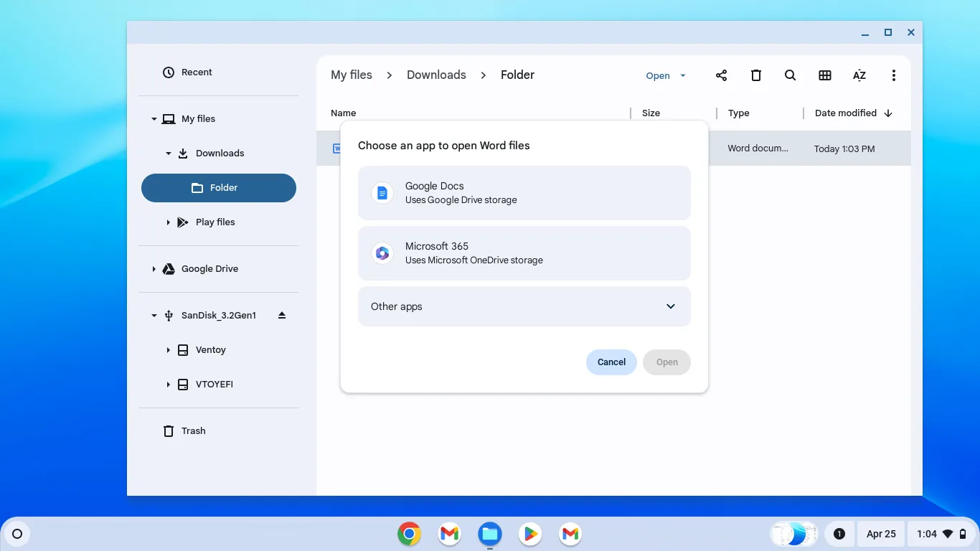Open search with the magnifier icon
This screenshot has height=551, width=980.
(790, 75)
